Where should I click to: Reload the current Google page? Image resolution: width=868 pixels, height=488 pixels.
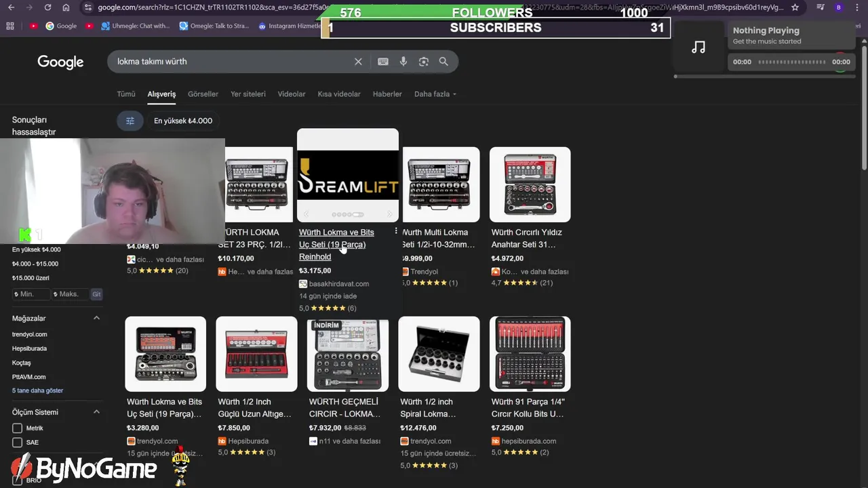[47, 7]
